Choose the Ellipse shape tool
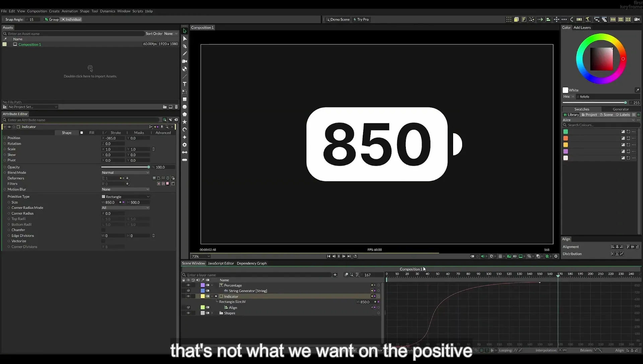The height and width of the screenshot is (364, 643). click(185, 107)
